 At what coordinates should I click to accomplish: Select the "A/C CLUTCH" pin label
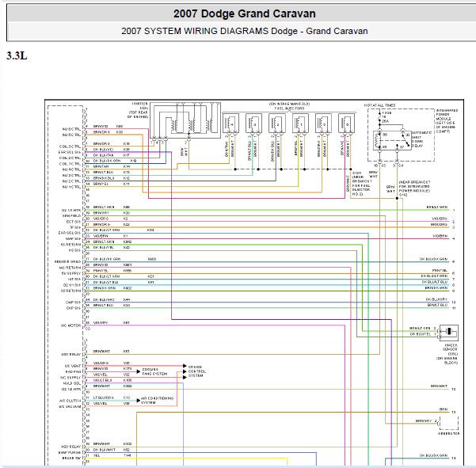tap(70, 401)
